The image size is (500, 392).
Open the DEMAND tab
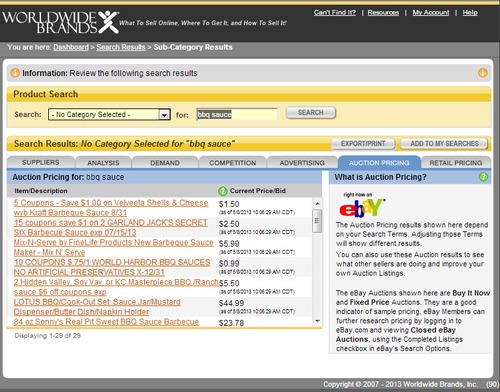165,163
